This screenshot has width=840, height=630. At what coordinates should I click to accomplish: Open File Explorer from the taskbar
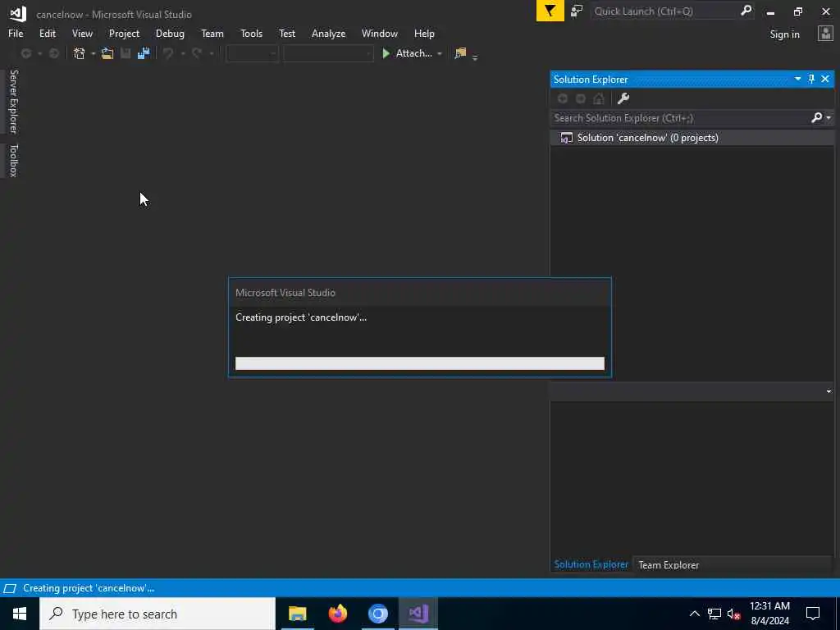click(x=297, y=614)
